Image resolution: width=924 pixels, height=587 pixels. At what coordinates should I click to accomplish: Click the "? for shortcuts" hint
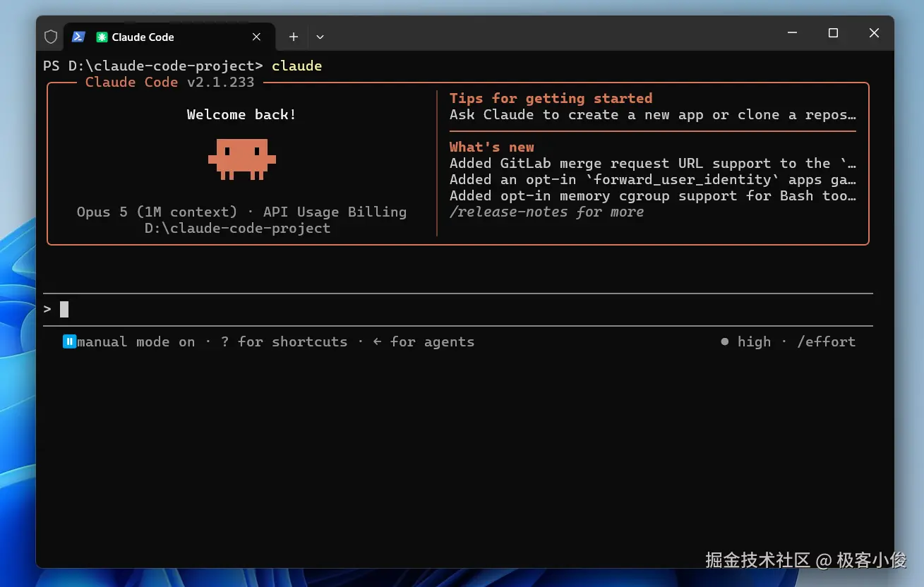click(284, 341)
